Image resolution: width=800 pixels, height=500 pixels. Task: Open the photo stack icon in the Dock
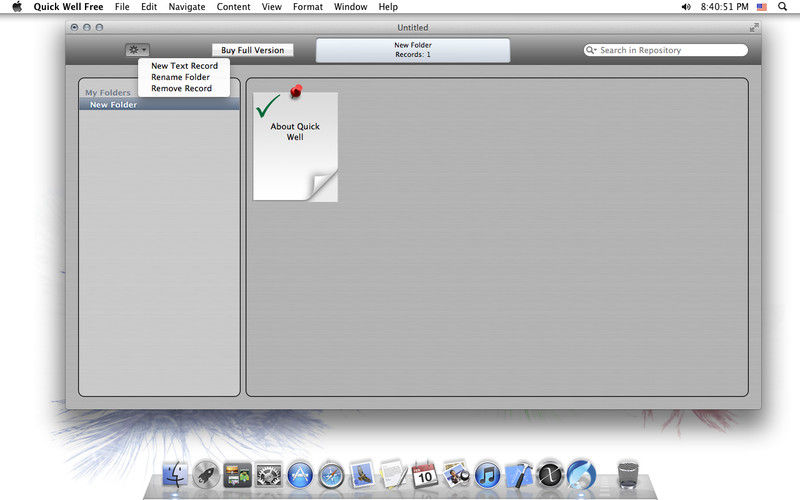tap(456, 474)
